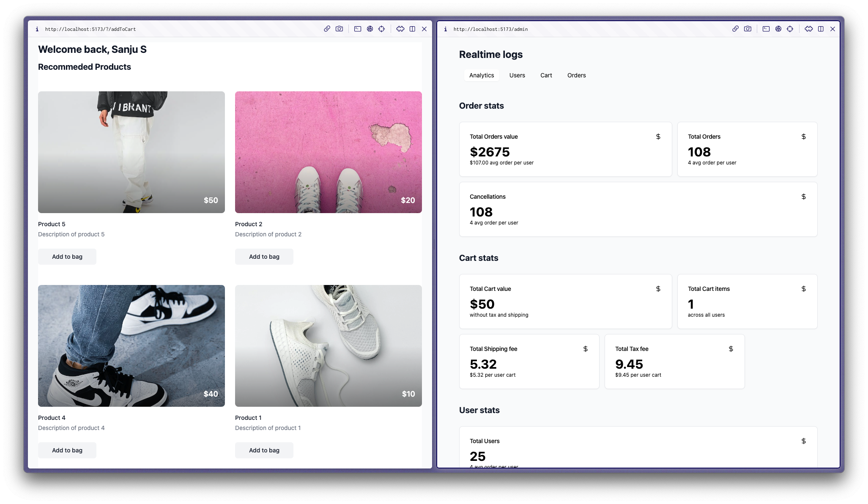Screen dimensions: 868x504
Task: Click the Product 1 white sneakers image
Action: 329,345
